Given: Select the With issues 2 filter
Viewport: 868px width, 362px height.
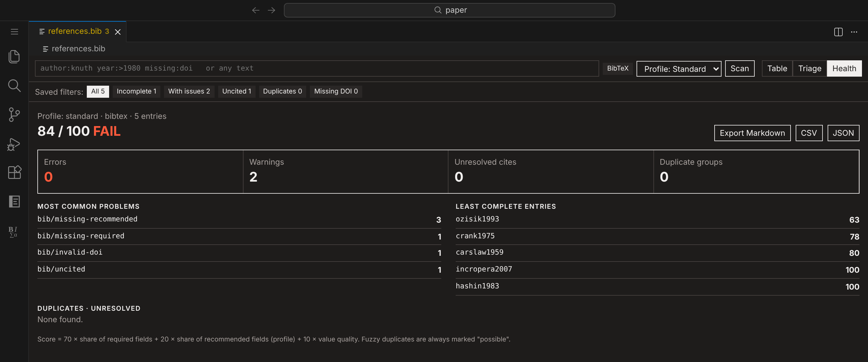Looking at the screenshot, I should pyautogui.click(x=189, y=91).
